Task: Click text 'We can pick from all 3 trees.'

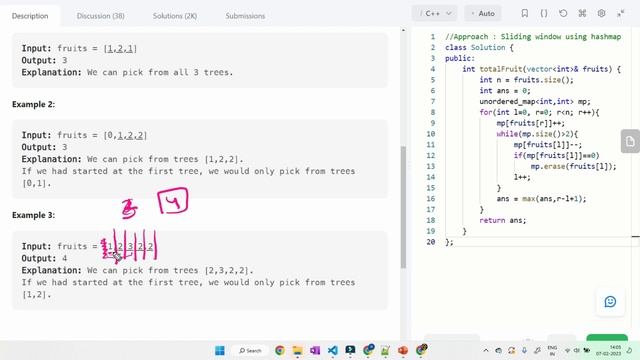Action: [x=160, y=72]
